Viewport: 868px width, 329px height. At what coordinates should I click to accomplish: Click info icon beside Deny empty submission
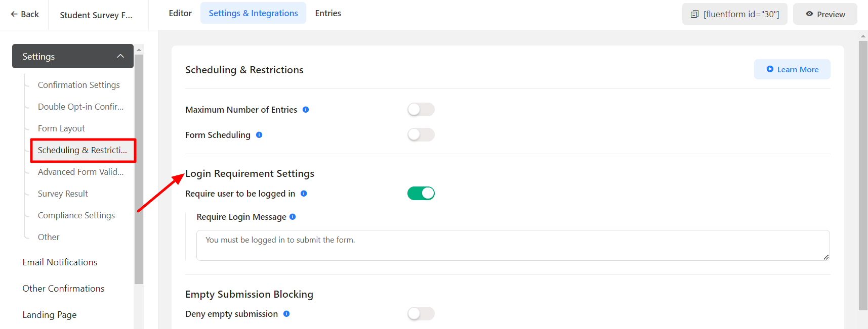click(286, 314)
